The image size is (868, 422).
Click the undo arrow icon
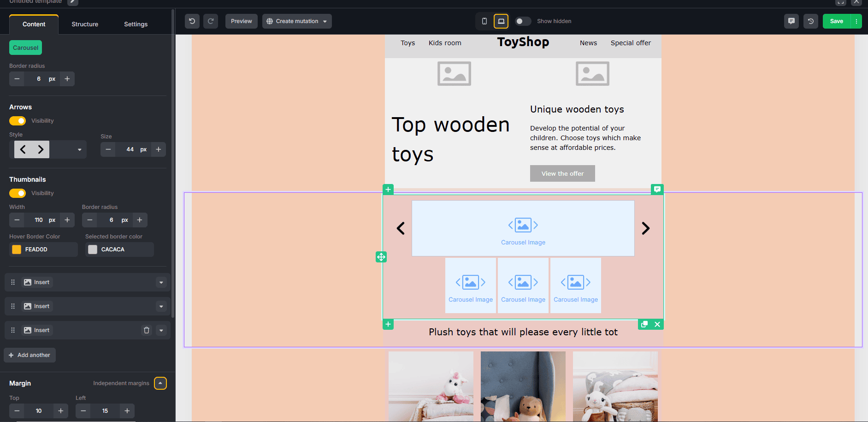click(192, 21)
